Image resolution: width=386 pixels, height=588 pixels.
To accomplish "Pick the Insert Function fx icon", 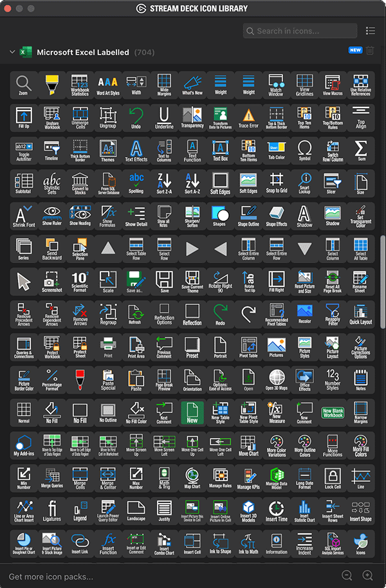I will click(x=108, y=544).
